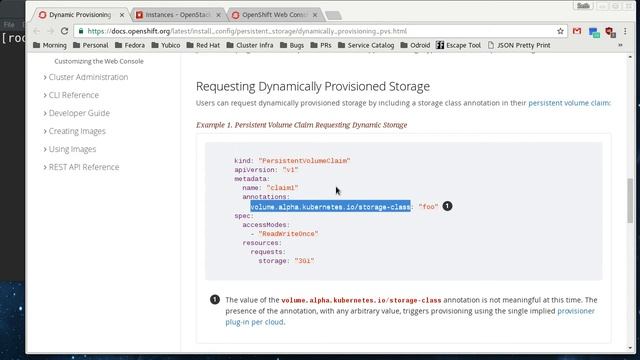This screenshot has height=360, width=640.
Task: Click the "PersistentVolumeClaim" kind value
Action: click(304, 161)
